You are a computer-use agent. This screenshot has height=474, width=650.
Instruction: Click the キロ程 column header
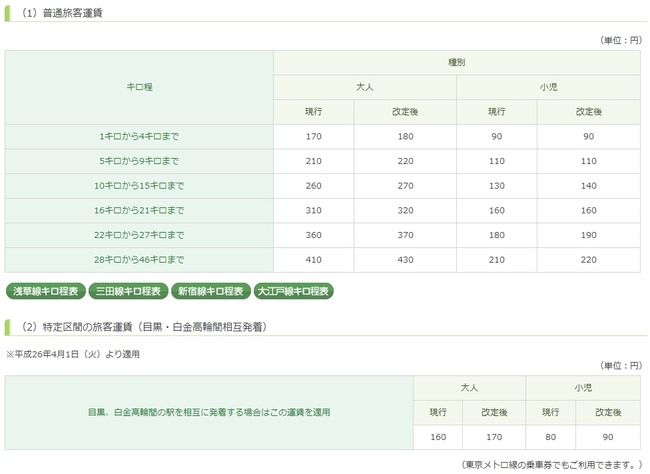(x=139, y=87)
